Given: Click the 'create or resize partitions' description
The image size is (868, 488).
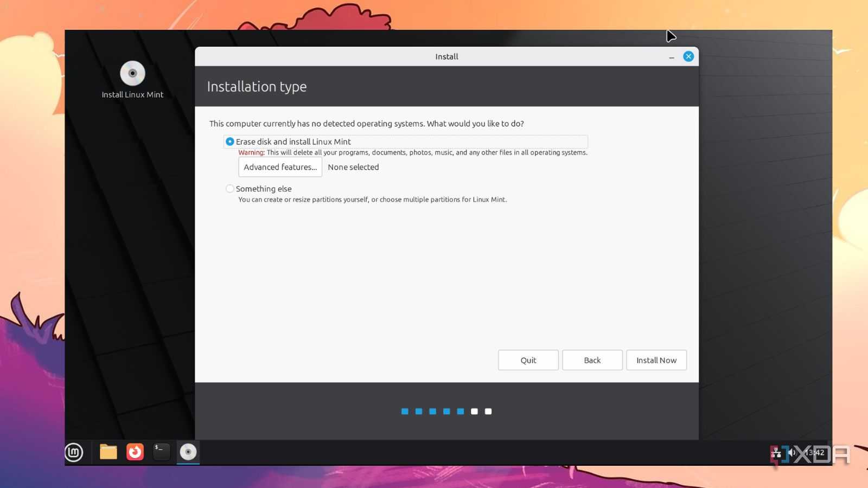Looking at the screenshot, I should 373,200.
